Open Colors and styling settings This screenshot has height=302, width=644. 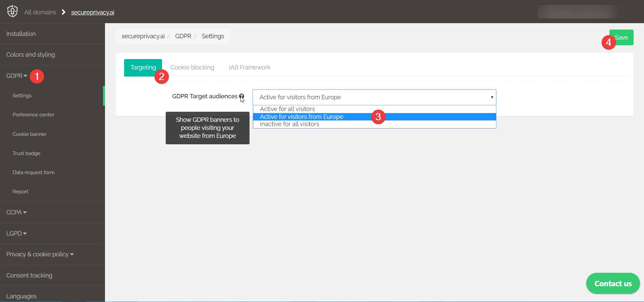(x=31, y=54)
